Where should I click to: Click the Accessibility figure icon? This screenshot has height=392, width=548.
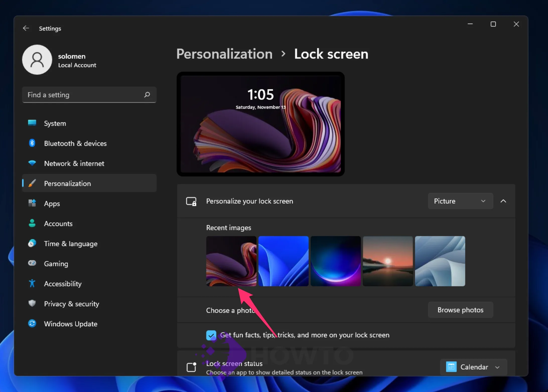pos(32,283)
